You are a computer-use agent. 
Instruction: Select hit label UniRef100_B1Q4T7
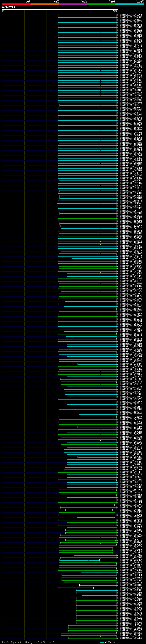131,188
